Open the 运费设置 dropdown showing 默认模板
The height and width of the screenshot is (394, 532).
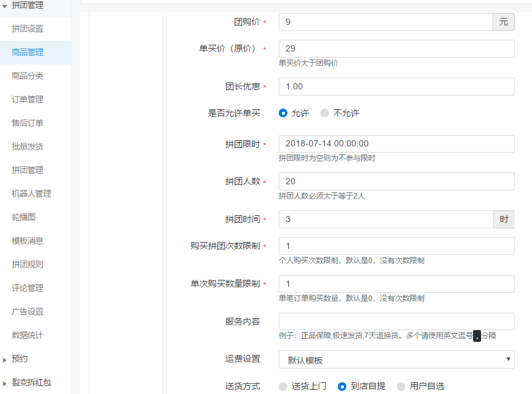pyautogui.click(x=396, y=359)
